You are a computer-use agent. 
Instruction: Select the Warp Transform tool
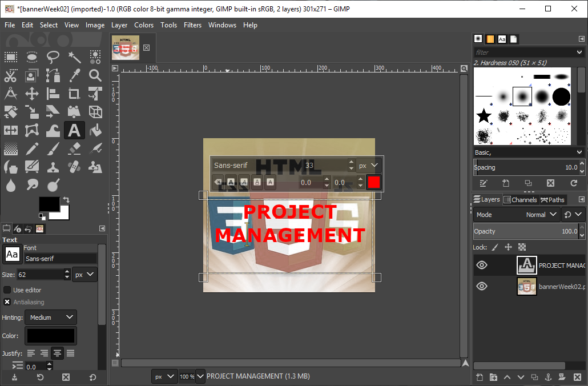click(x=53, y=131)
